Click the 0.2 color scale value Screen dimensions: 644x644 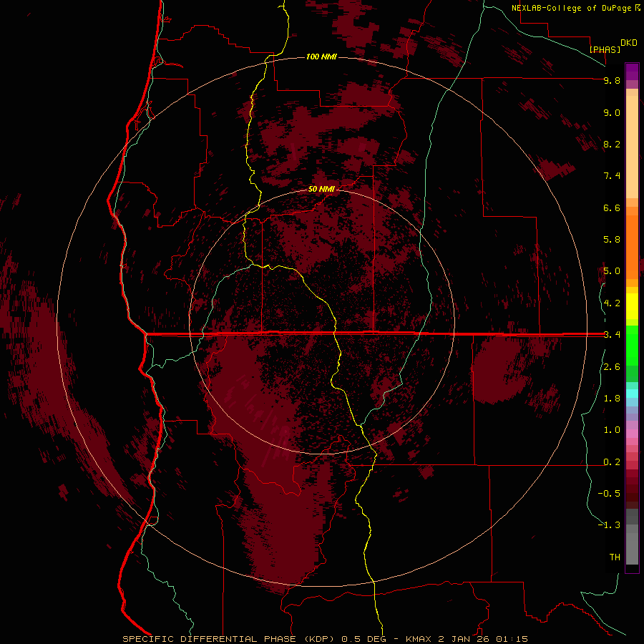612,462
